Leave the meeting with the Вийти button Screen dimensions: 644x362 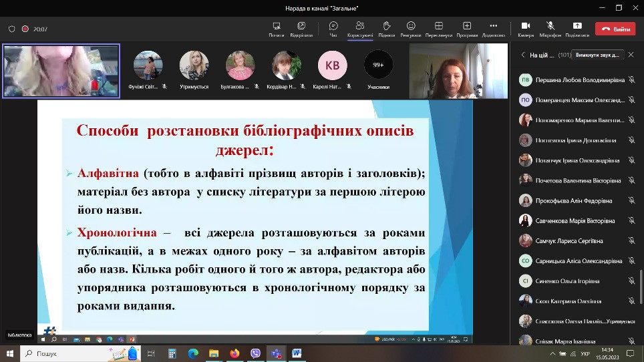[x=616, y=29]
